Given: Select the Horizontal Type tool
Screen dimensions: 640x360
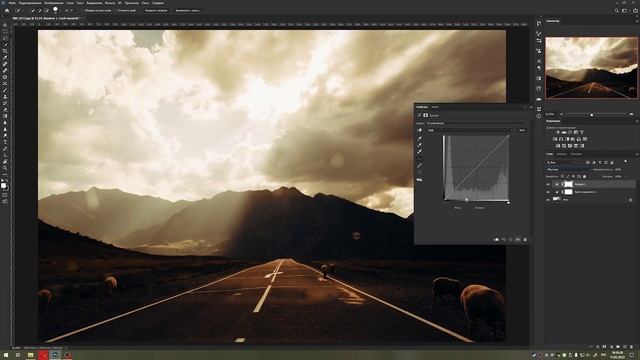Looking at the screenshot, I should click(x=5, y=142).
